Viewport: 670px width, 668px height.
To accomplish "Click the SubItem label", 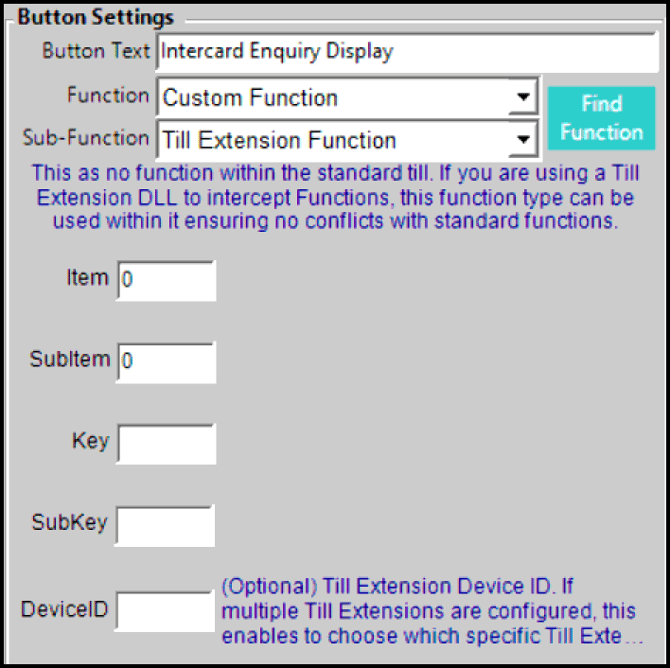I will coord(70,360).
